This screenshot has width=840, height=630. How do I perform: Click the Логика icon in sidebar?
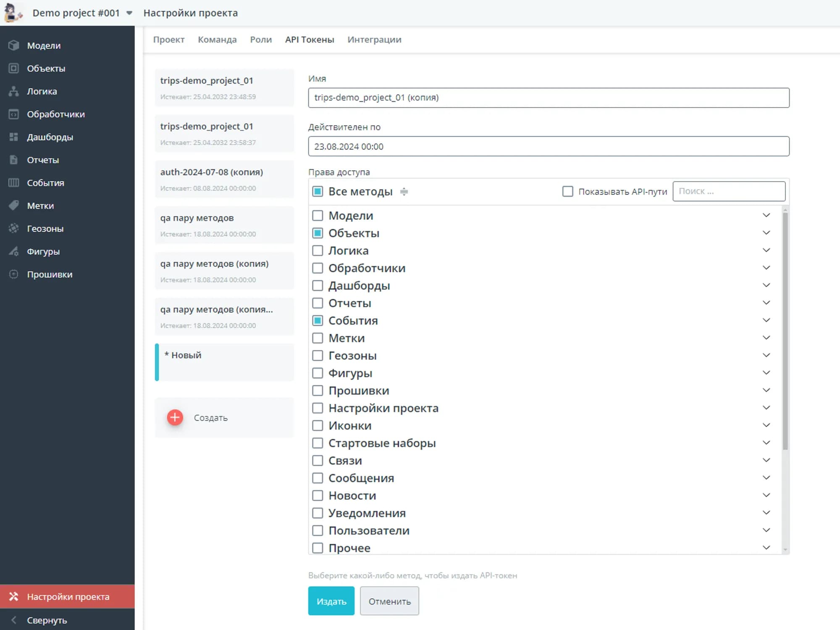[x=13, y=91]
